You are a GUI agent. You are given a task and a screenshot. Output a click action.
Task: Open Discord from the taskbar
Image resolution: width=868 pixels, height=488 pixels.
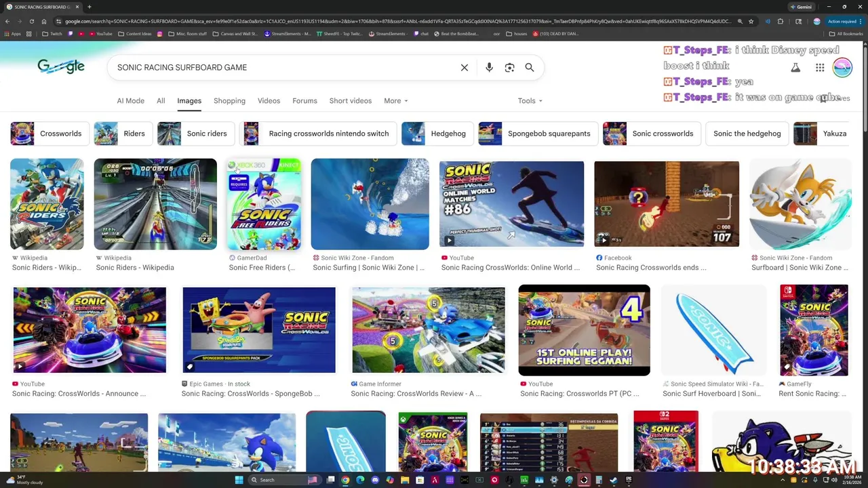(x=375, y=480)
